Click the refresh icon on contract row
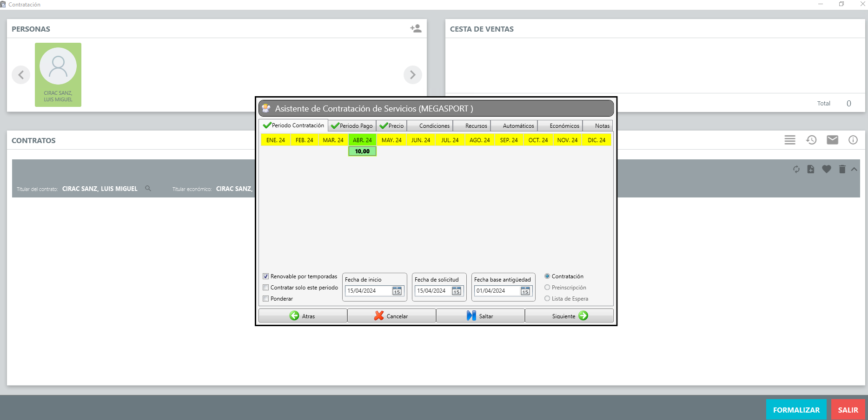The image size is (868, 420). (796, 169)
